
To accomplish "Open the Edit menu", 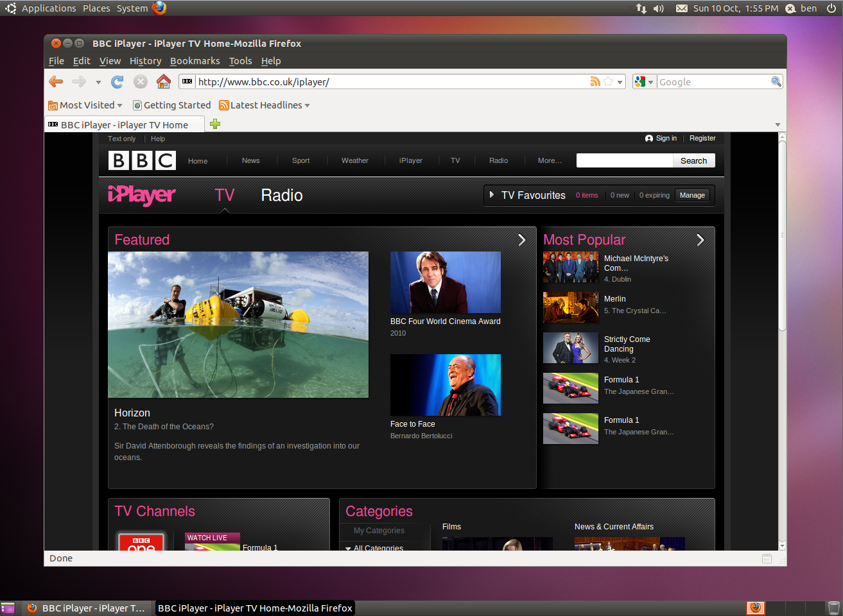I will tap(82, 61).
